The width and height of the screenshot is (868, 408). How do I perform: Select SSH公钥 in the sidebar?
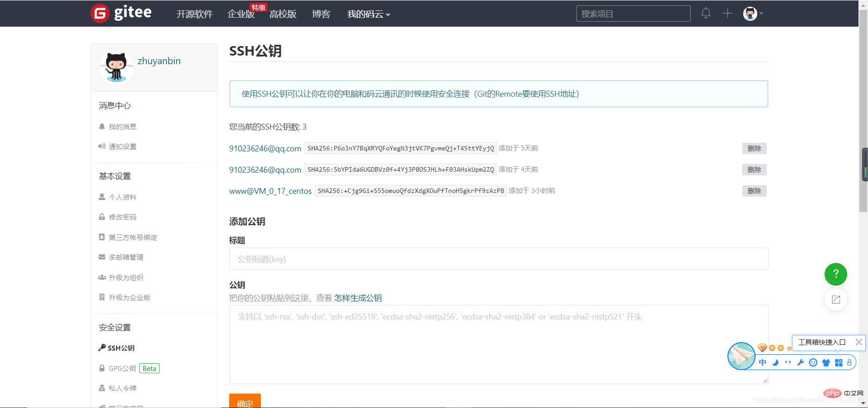[121, 348]
